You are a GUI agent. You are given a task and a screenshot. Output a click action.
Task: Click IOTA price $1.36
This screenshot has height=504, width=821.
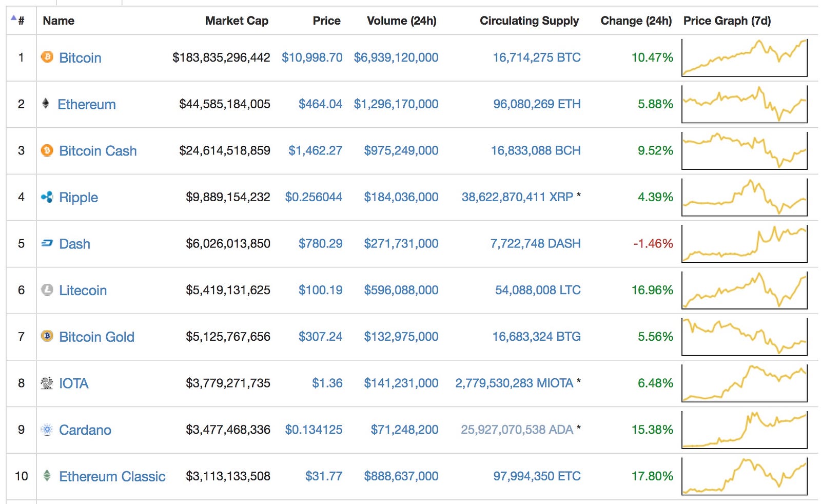point(327,383)
